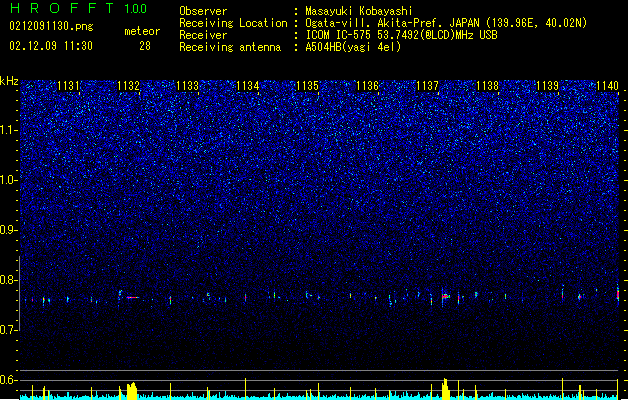Image resolution: width=629 pixels, height=400 pixels.
Task: Click the 1135 time marker
Action: pos(307,86)
